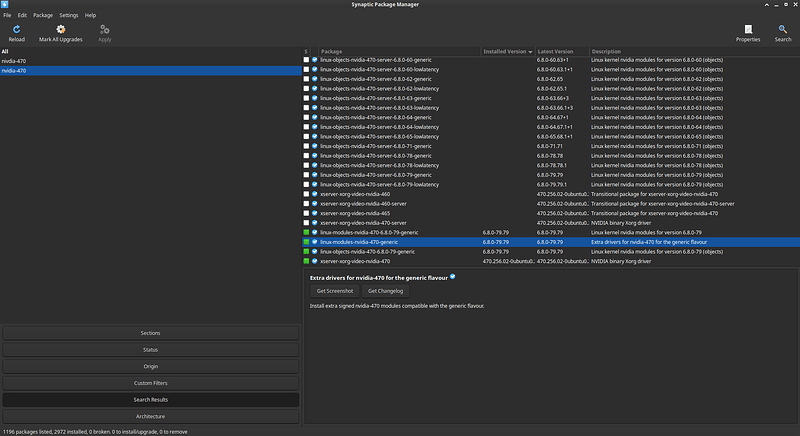Sort by the Installed Version column header
The width and height of the screenshot is (800, 436).
tap(507, 51)
